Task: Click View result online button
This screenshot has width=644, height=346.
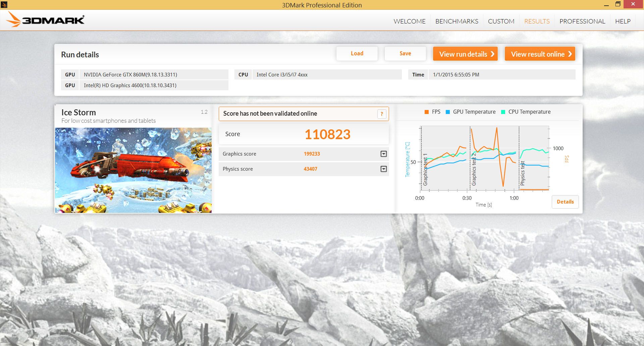Action: [x=540, y=54]
